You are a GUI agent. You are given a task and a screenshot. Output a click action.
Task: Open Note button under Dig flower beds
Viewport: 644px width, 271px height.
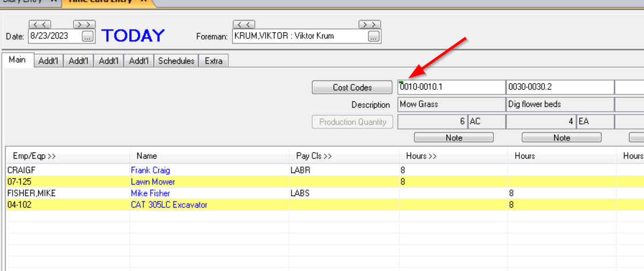pos(561,138)
